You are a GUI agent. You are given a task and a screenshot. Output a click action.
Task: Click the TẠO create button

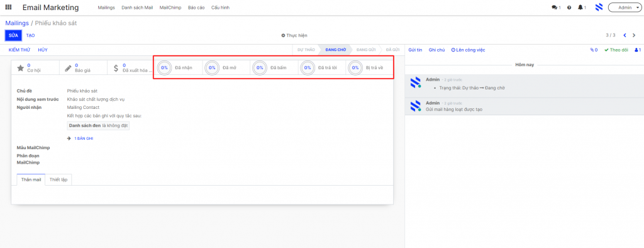[x=30, y=35]
